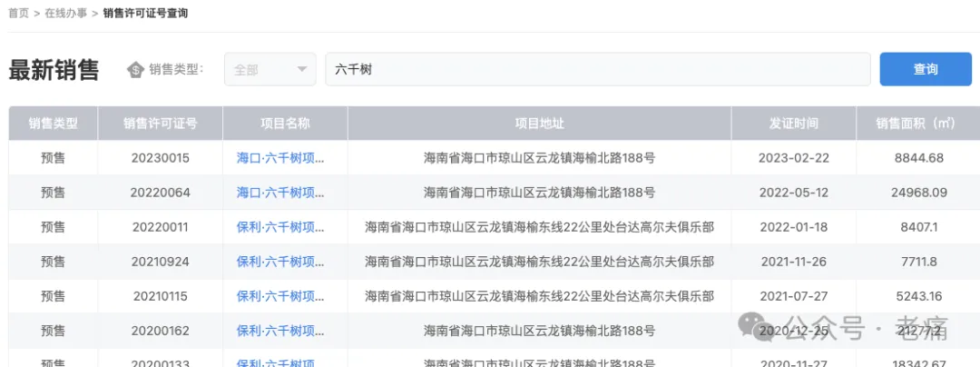Click the 销售许可证号 column header

coord(160,124)
